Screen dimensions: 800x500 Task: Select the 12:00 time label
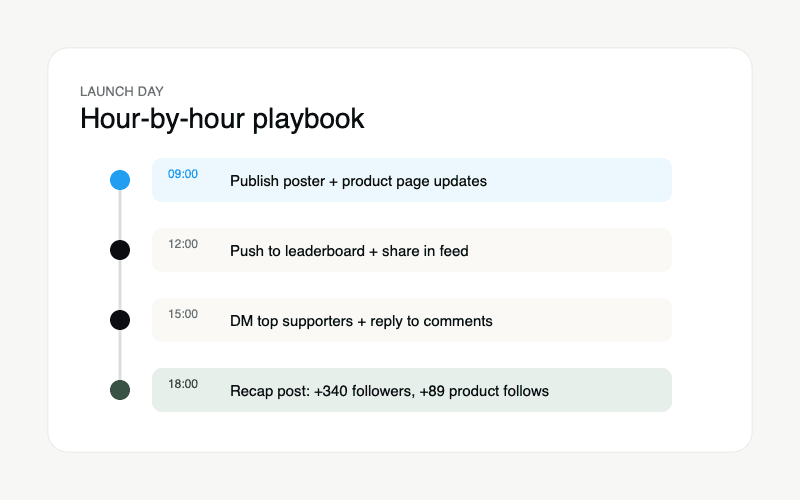(x=183, y=244)
